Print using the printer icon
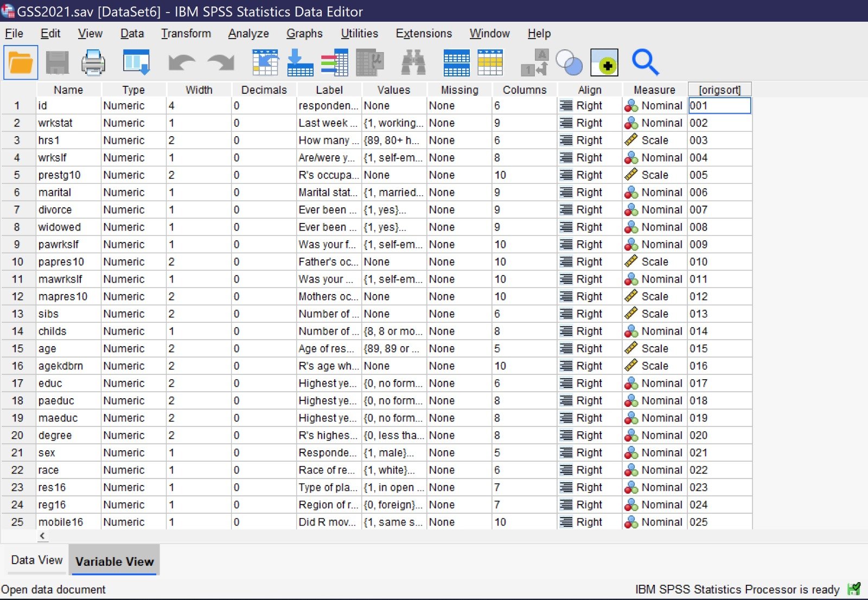This screenshot has height=600, width=868. pyautogui.click(x=93, y=62)
